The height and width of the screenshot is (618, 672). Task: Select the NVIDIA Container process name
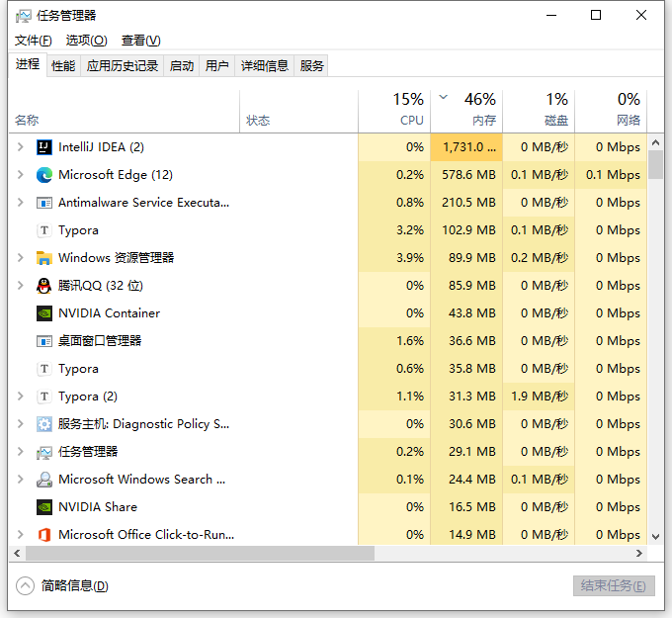click(x=110, y=313)
